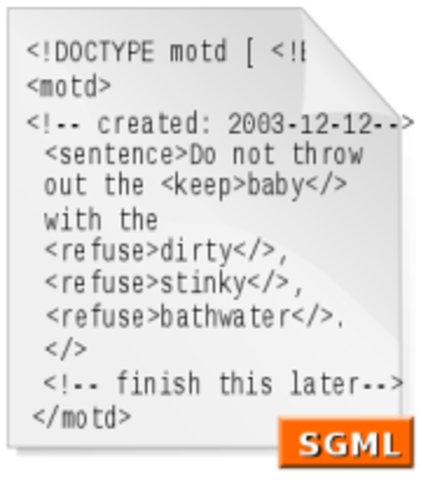The height and width of the screenshot is (480, 421).
Task: Select the word "bathwater"
Action: point(225,316)
